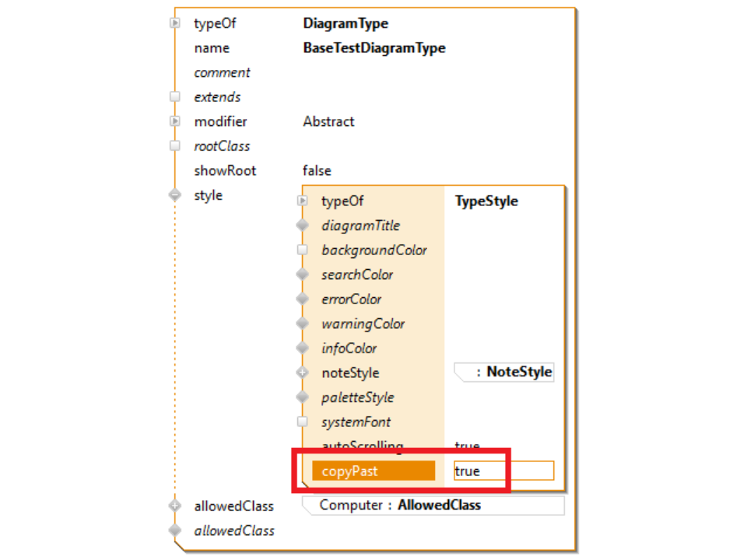747x560 pixels.
Task: Collapse the style property node
Action: (x=175, y=195)
